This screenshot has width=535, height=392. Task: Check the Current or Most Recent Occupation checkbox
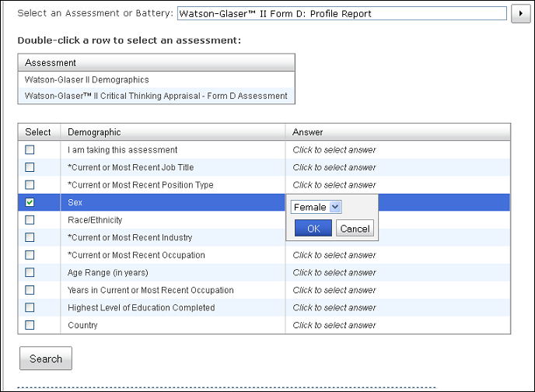(30, 255)
